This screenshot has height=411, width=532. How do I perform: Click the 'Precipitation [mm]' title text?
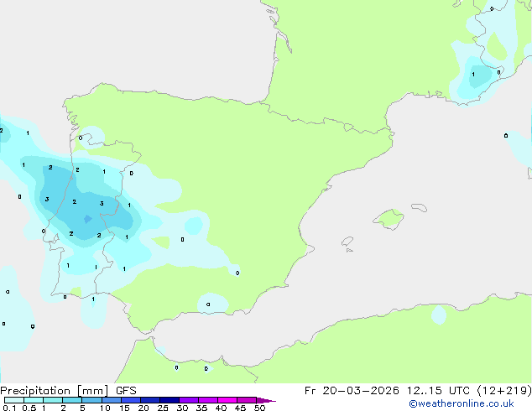[55, 391]
